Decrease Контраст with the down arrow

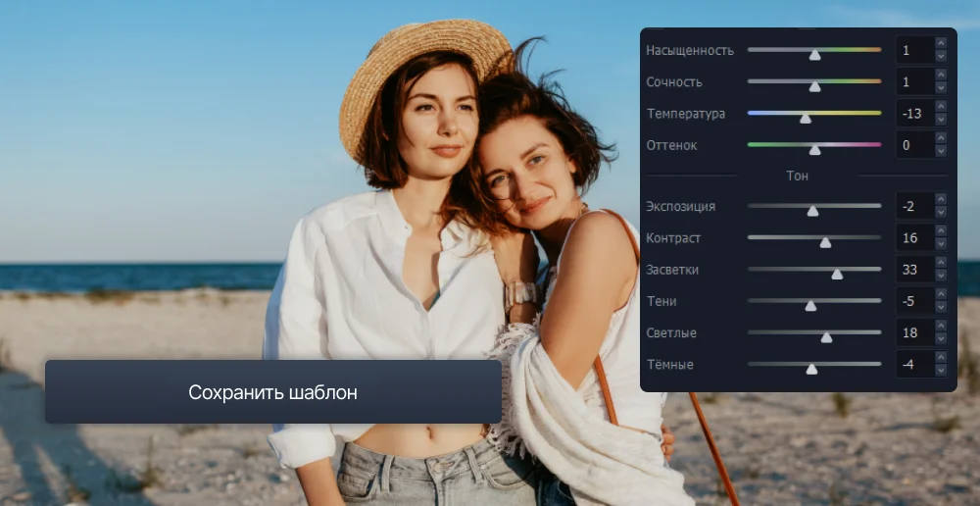point(941,244)
